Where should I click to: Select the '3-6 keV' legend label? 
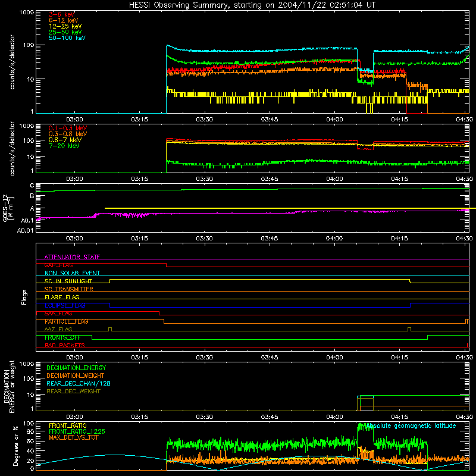point(61,14)
